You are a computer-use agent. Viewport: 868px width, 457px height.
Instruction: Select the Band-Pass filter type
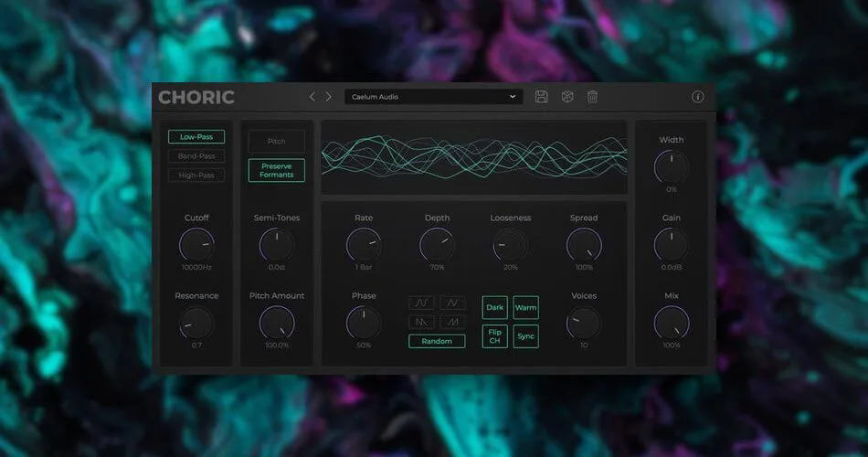[x=196, y=156]
